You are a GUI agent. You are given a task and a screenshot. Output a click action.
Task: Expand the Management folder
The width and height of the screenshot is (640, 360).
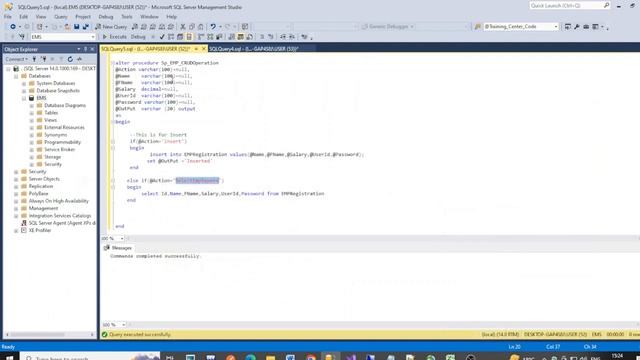click(x=16, y=209)
